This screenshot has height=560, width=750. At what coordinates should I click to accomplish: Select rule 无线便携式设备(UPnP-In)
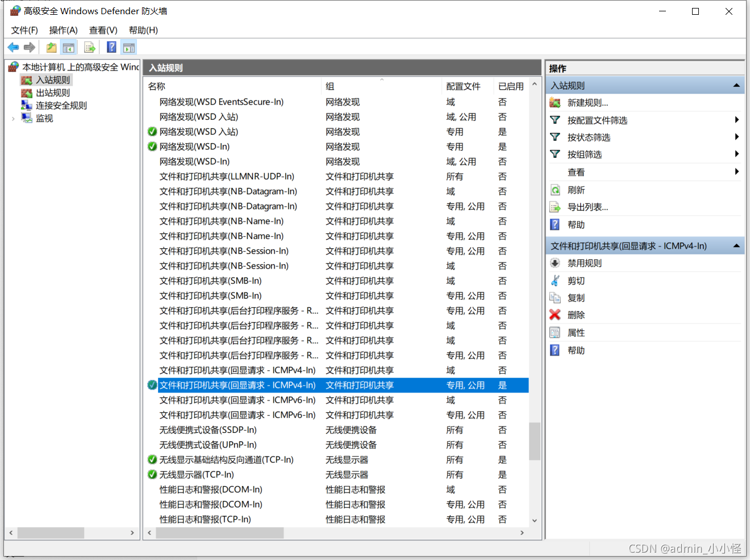[x=208, y=445]
